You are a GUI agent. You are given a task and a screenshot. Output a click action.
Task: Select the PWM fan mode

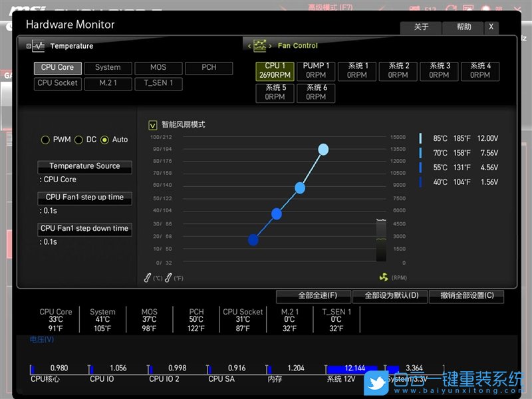click(x=45, y=140)
